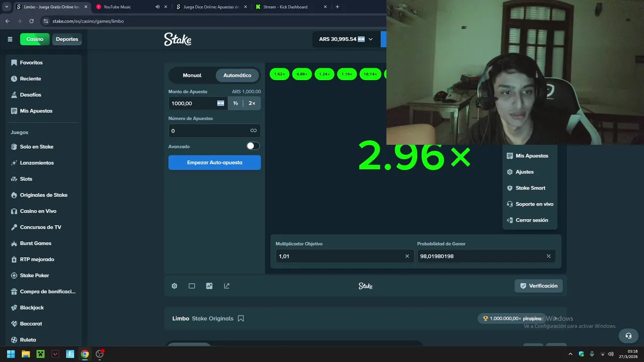Go back in browser history
This screenshot has width=644, height=362.
pos(7,21)
